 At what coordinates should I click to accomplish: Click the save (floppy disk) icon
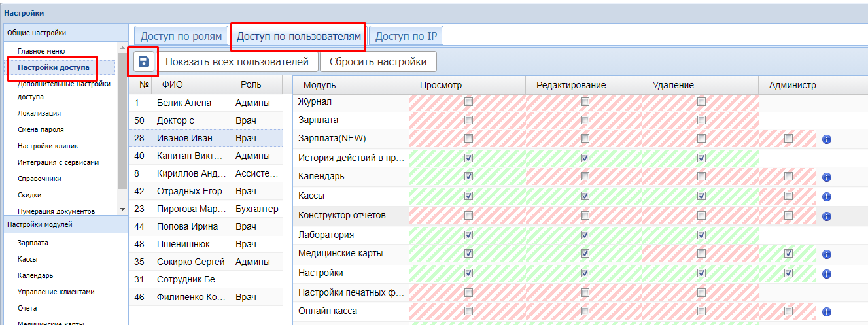(x=143, y=62)
